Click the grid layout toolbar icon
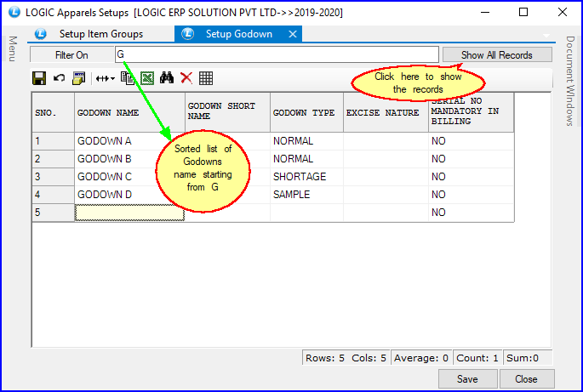The height and width of the screenshot is (392, 583). [x=206, y=78]
